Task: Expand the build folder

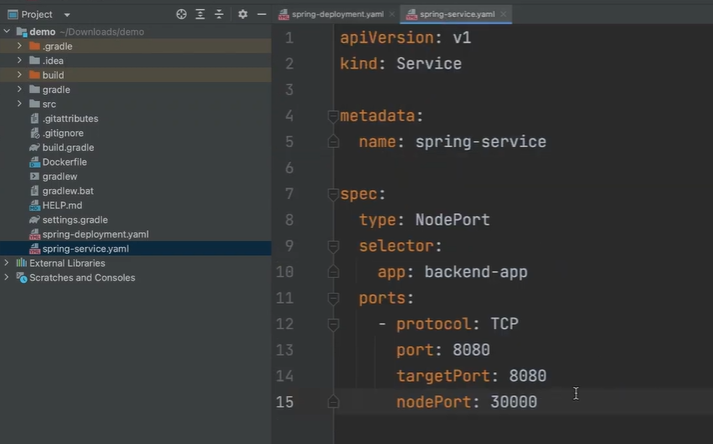Action: pos(19,75)
